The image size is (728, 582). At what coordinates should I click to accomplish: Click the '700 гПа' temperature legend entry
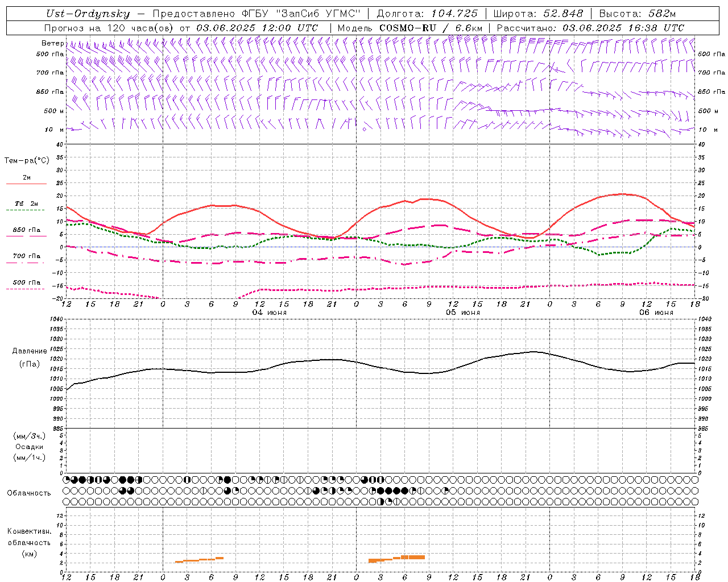[x=26, y=259]
